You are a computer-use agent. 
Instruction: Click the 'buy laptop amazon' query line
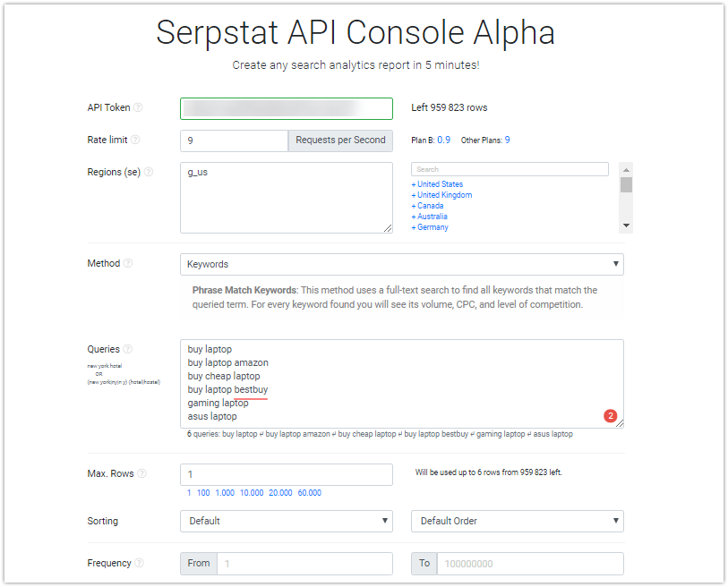228,362
